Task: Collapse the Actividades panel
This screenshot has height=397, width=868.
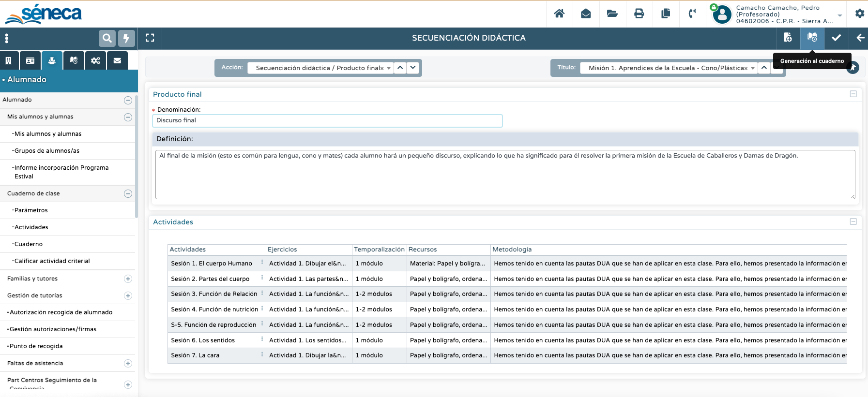Action: pyautogui.click(x=853, y=221)
